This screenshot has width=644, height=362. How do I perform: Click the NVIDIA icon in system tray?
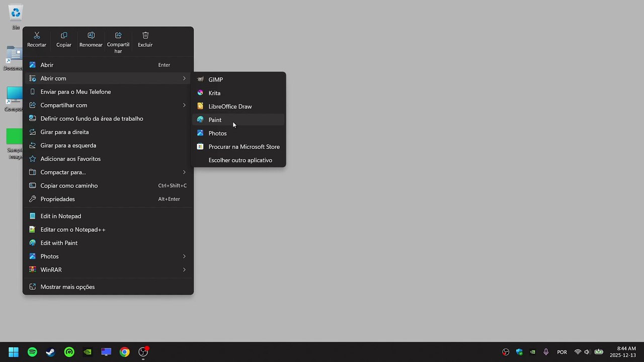coord(532,352)
